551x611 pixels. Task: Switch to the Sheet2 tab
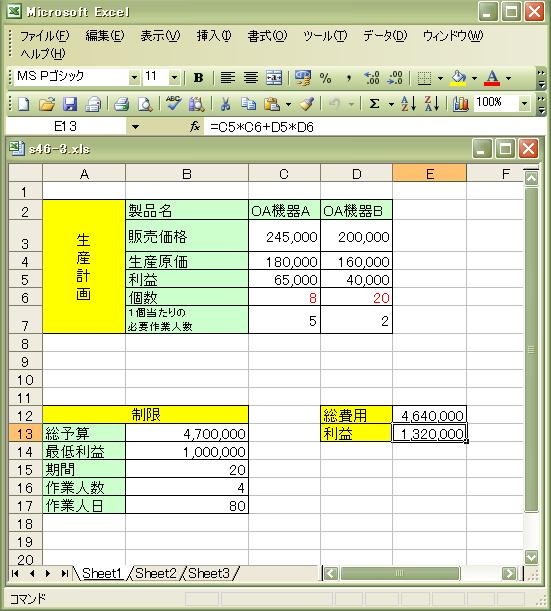tap(156, 573)
